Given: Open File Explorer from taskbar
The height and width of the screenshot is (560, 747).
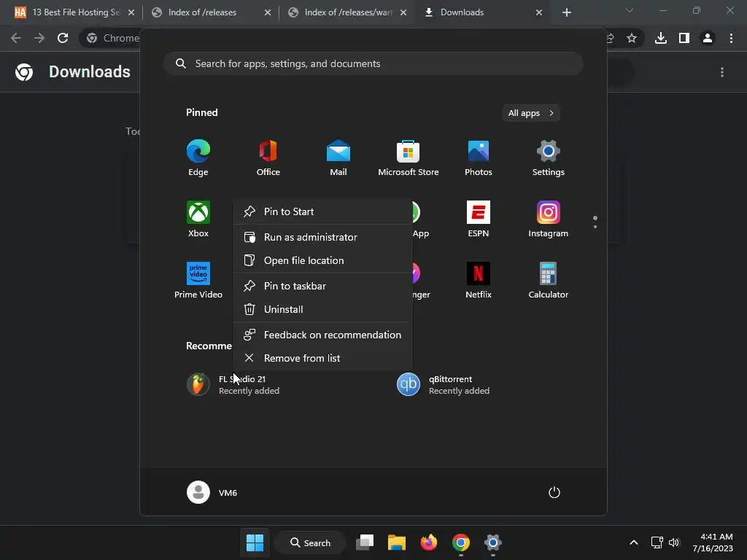Looking at the screenshot, I should (396, 542).
